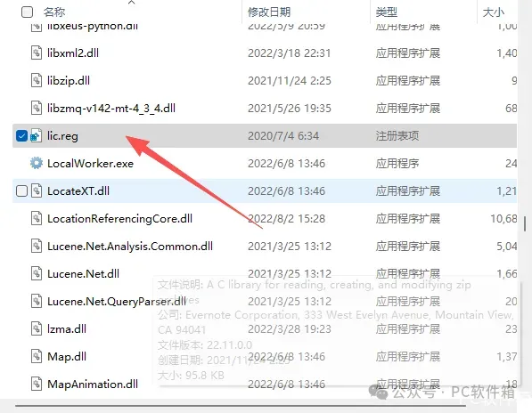Check the LocateXT.dll checkbox
532x413 pixels.
tap(21, 191)
